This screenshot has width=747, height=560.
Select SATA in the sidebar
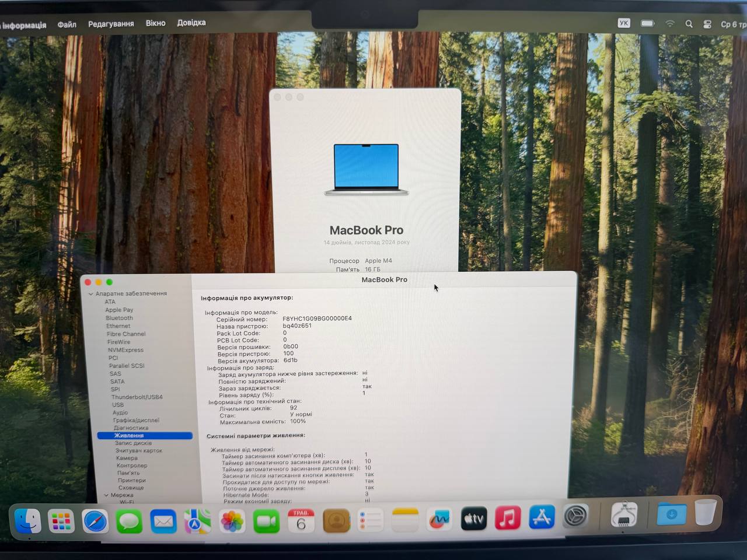pyautogui.click(x=117, y=381)
